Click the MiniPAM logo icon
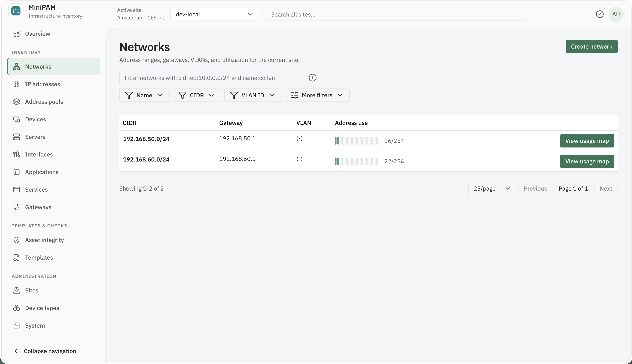Image resolution: width=632 pixels, height=364 pixels. [16, 11]
